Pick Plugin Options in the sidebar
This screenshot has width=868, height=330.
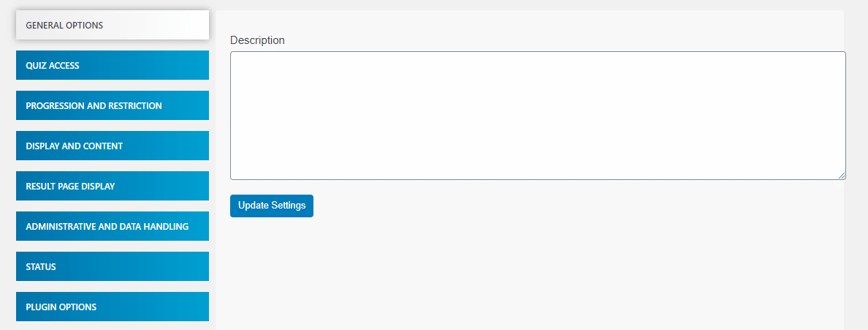pos(113,306)
